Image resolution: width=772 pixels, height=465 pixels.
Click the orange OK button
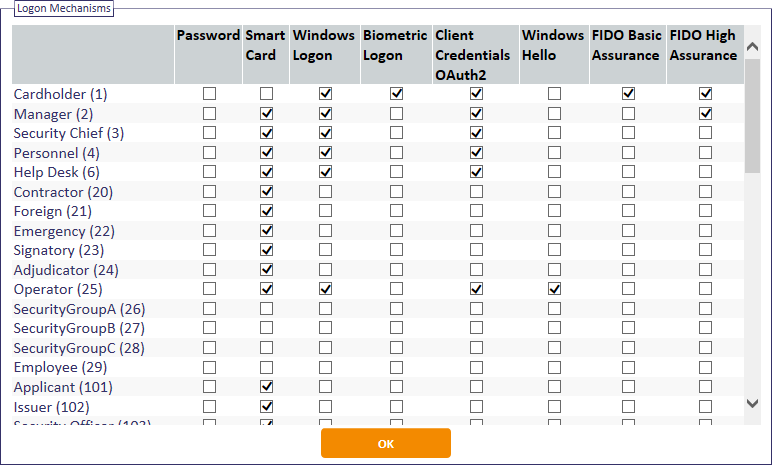pyautogui.click(x=385, y=443)
